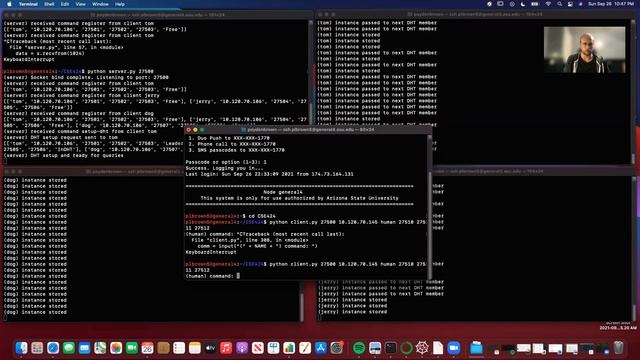Viewport: 640px width, 360px height.
Task: Open Maps app in the dock
Action: [x=100, y=348]
